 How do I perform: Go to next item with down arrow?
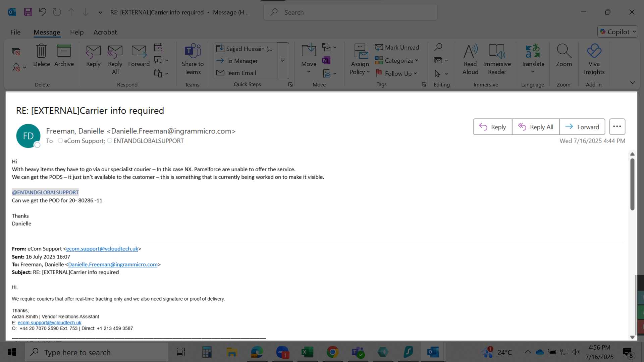point(86,12)
